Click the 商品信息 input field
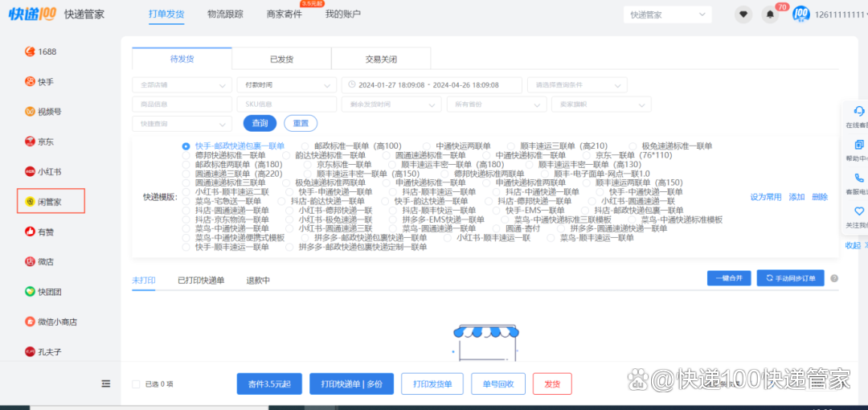This screenshot has height=410, width=868. tap(182, 105)
